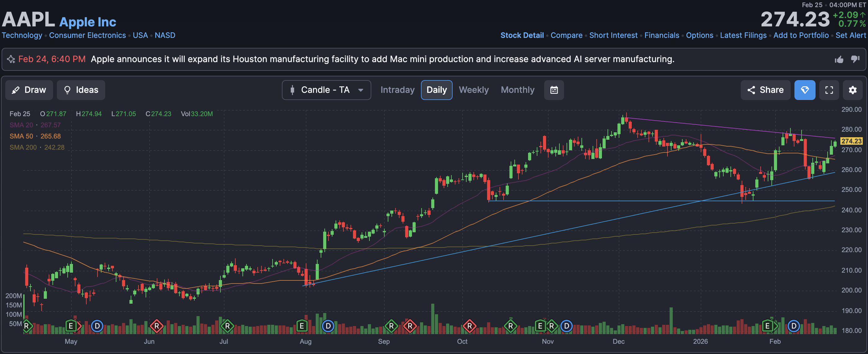Click the star icon beside news headline
868x354 pixels.
click(11, 59)
